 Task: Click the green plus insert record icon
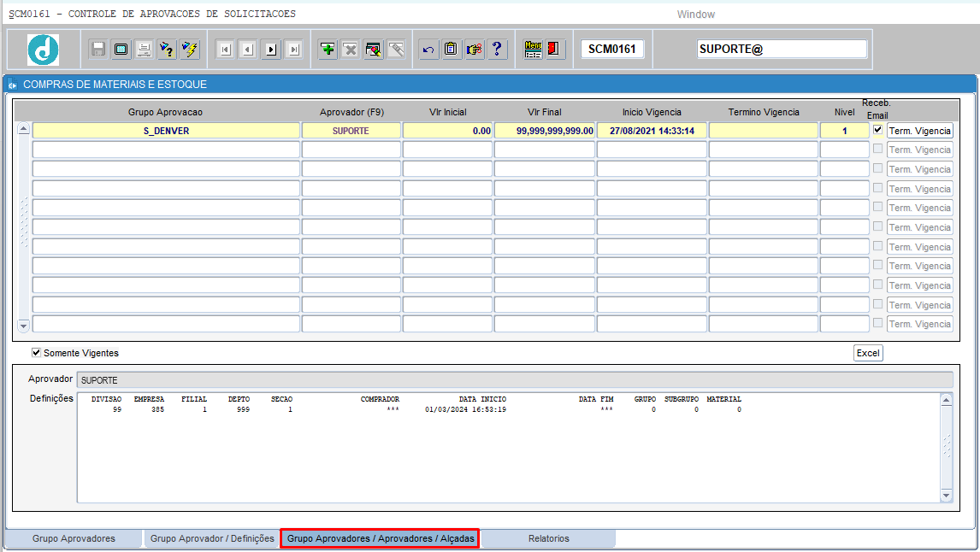coord(328,49)
